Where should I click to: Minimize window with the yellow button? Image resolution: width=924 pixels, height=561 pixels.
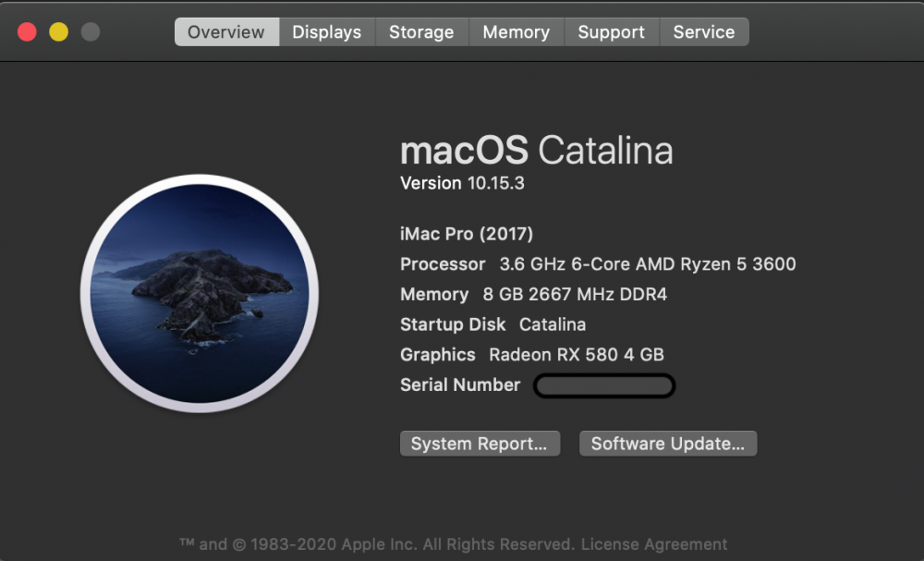[58, 31]
